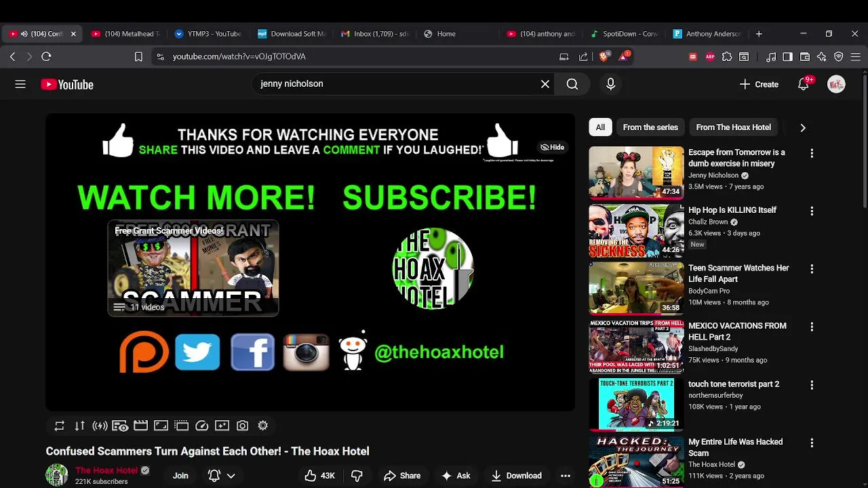The image size is (868, 488).
Task: Run search with the magnifier button
Action: pos(572,84)
